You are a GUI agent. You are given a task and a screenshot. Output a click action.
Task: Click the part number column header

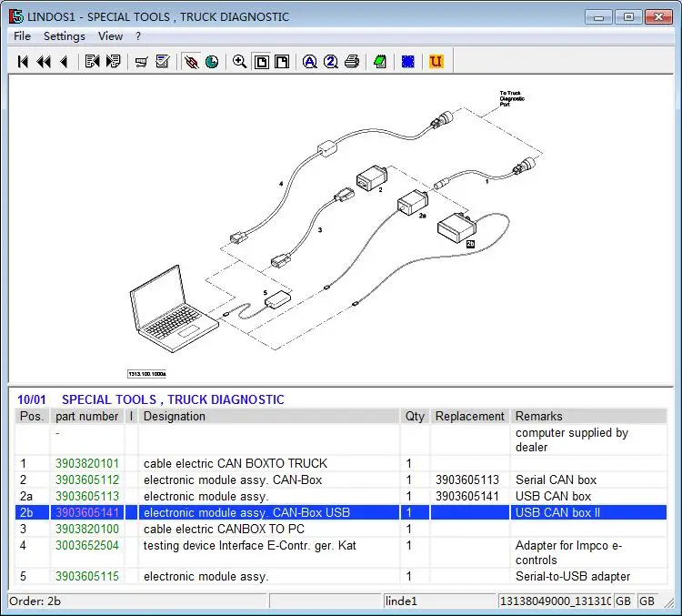(x=87, y=416)
